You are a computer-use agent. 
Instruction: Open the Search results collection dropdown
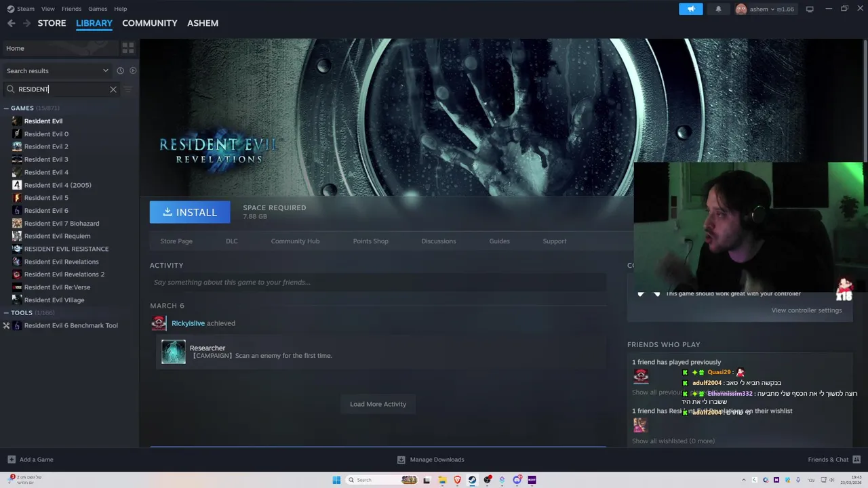coord(58,70)
